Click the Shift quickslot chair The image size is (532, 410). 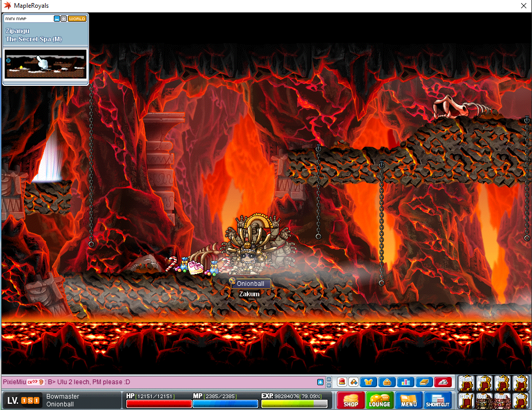point(466,383)
